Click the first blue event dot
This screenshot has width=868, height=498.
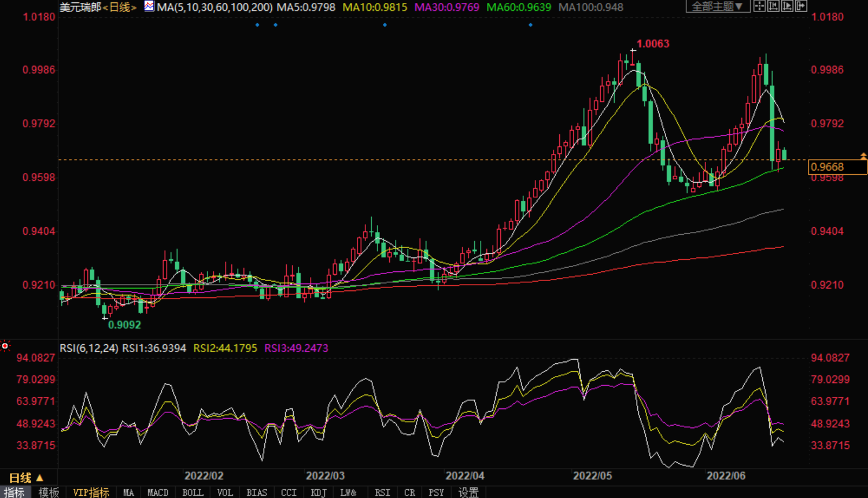[x=257, y=25]
